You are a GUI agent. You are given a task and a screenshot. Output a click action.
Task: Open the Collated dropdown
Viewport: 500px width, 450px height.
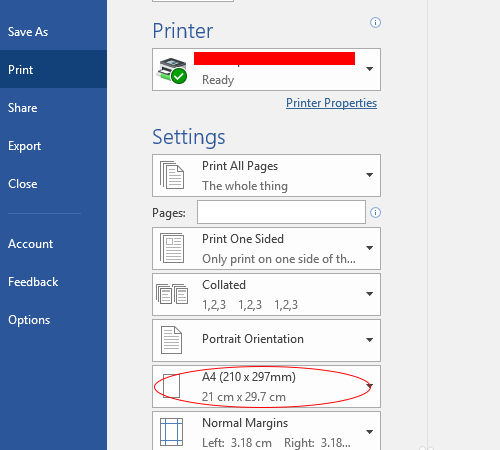[x=266, y=294]
